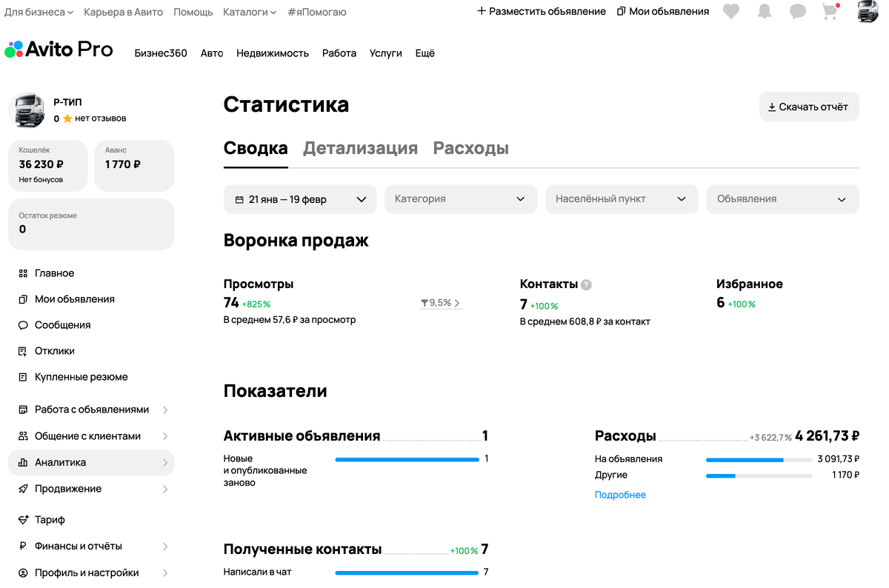
Task: Click the Мои объявления sidebar icon
Action: [x=23, y=299]
